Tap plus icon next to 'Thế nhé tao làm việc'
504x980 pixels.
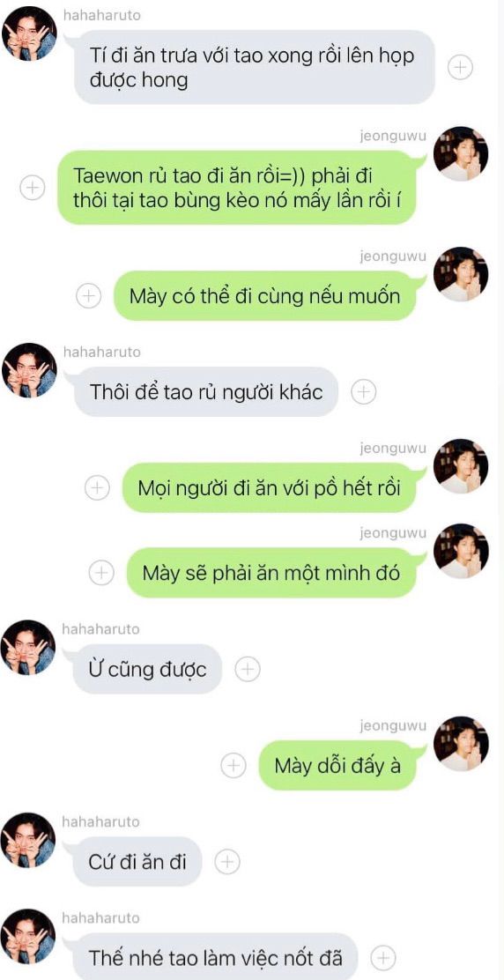point(383,957)
